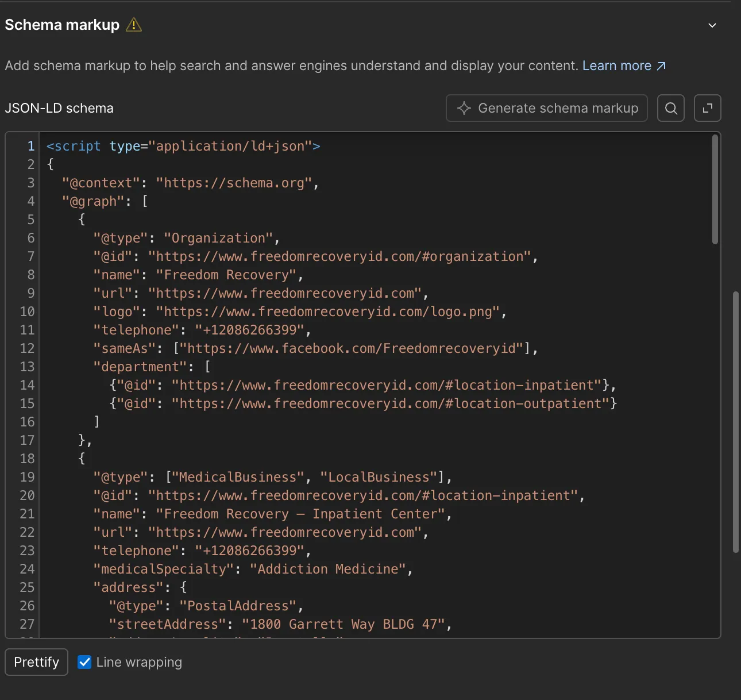
Task: Click the outer page scrollbar thumb
Action: 736,422
